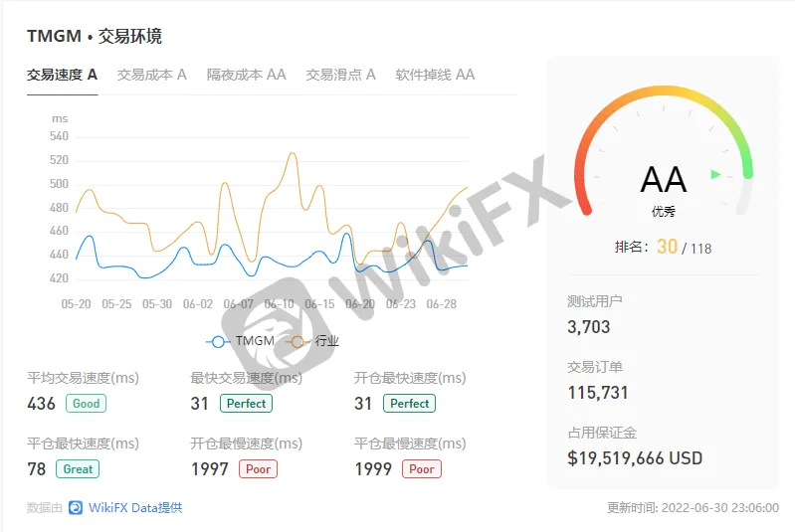
Task: Click the 交易订单 value 115,731
Action: (x=598, y=393)
